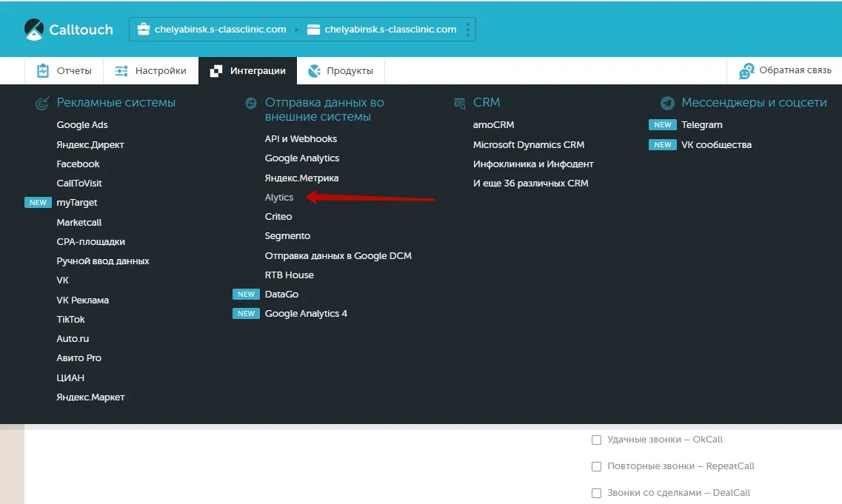The width and height of the screenshot is (842, 504).
Task: Click the Настройки sliders icon
Action: [121, 71]
